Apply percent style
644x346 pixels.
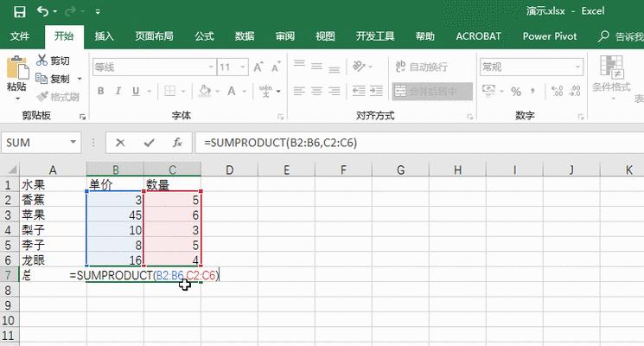pyautogui.click(x=516, y=91)
